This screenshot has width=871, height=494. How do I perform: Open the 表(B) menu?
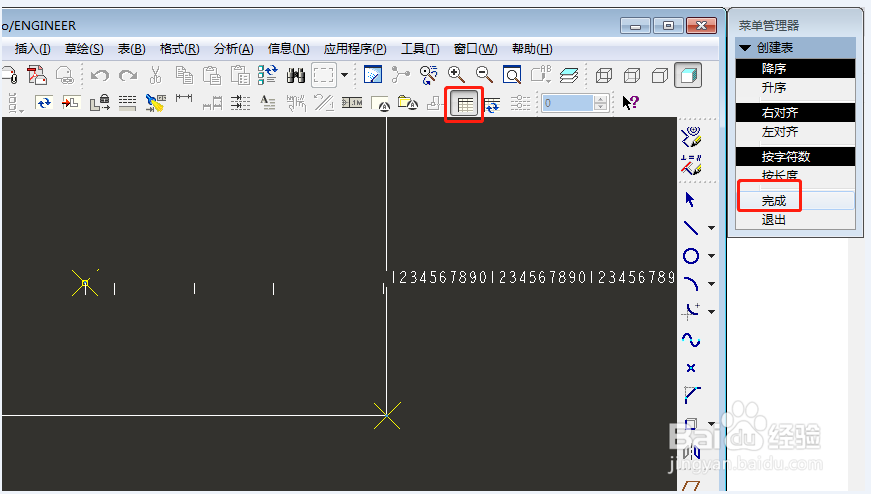pos(131,49)
